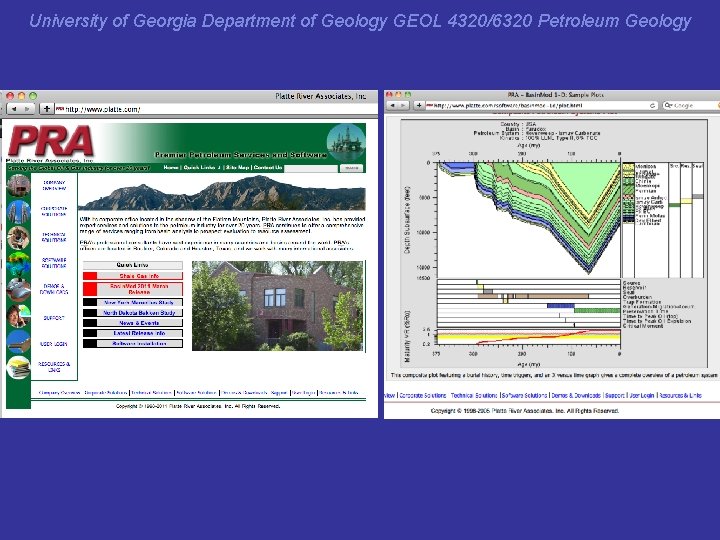Open Technical Solutions footer link in BasinMod window
Viewport: 720px width, 540px height.
[474, 395]
